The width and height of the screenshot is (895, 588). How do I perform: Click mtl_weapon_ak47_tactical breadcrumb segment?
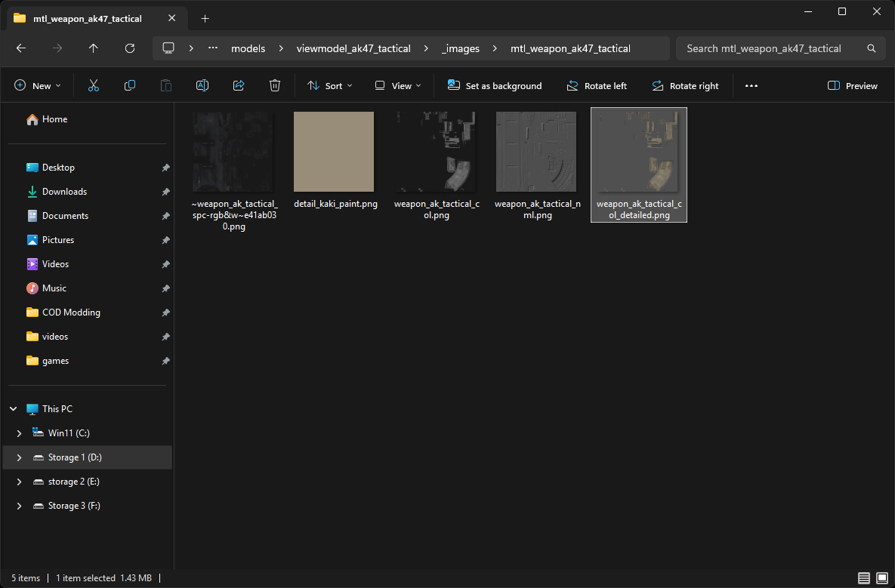pos(570,48)
